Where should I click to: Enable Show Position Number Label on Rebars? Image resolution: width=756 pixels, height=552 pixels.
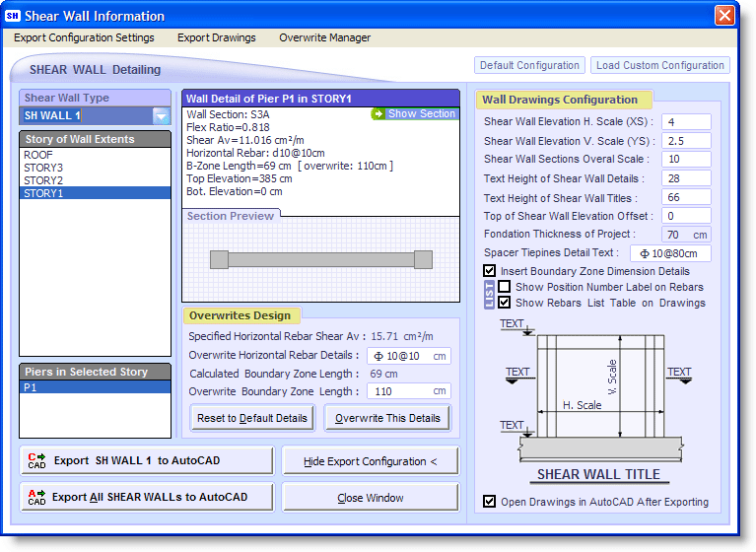505,287
